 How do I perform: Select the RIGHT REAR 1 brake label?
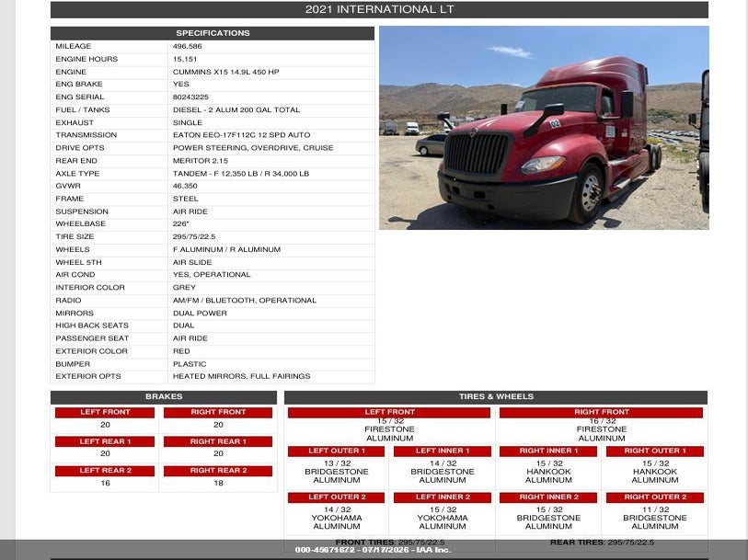click(x=218, y=441)
